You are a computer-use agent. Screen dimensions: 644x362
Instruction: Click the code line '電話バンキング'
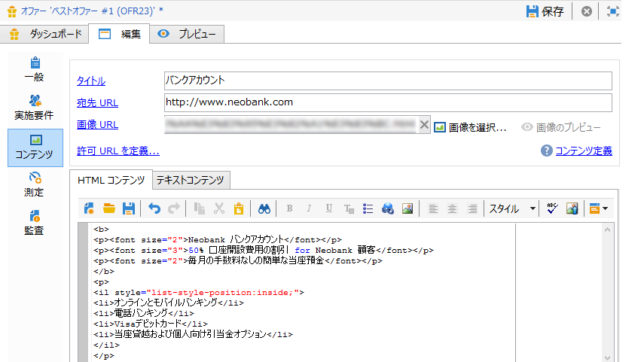[144, 313]
